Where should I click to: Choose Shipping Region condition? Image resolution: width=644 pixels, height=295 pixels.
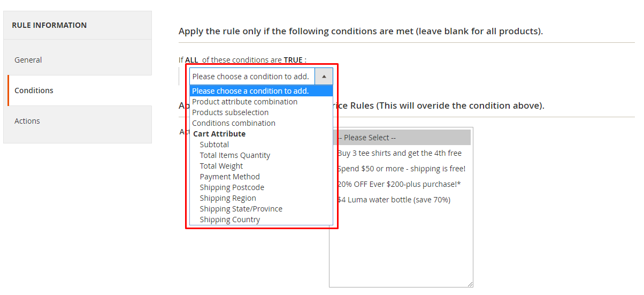[228, 198]
